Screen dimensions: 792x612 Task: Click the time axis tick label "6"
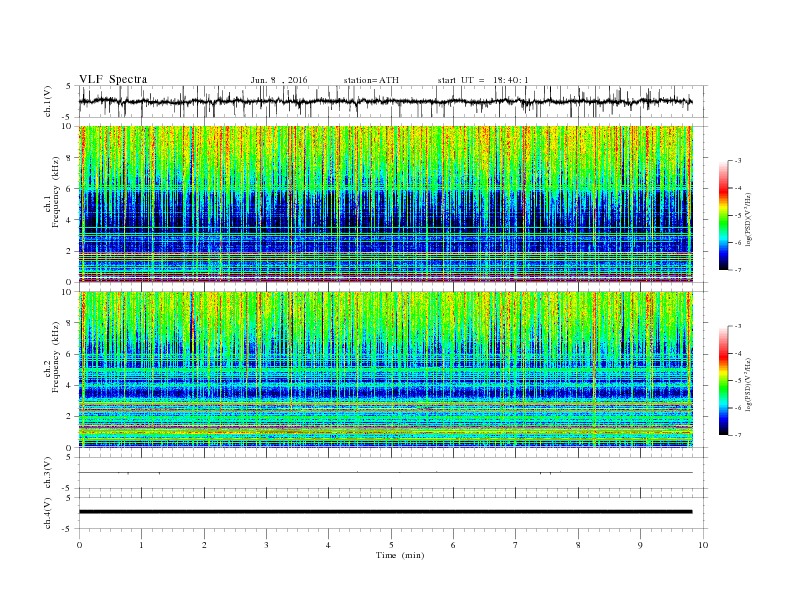coord(453,545)
